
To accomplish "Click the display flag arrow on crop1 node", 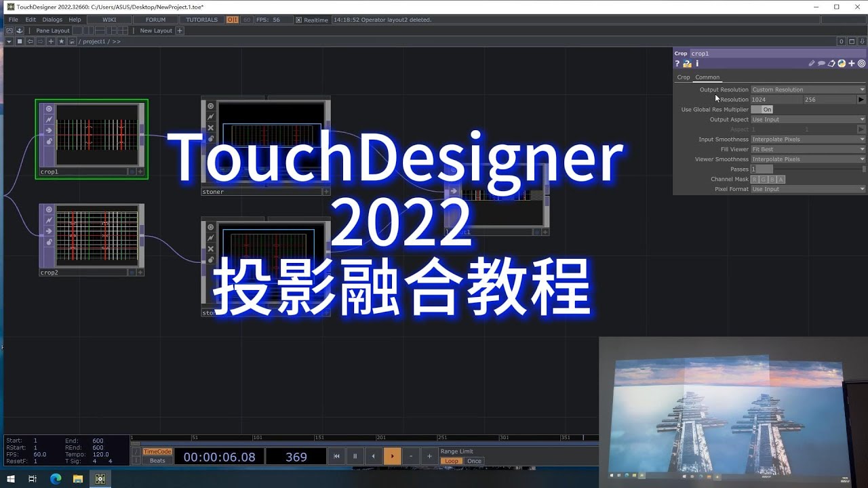I will [49, 131].
